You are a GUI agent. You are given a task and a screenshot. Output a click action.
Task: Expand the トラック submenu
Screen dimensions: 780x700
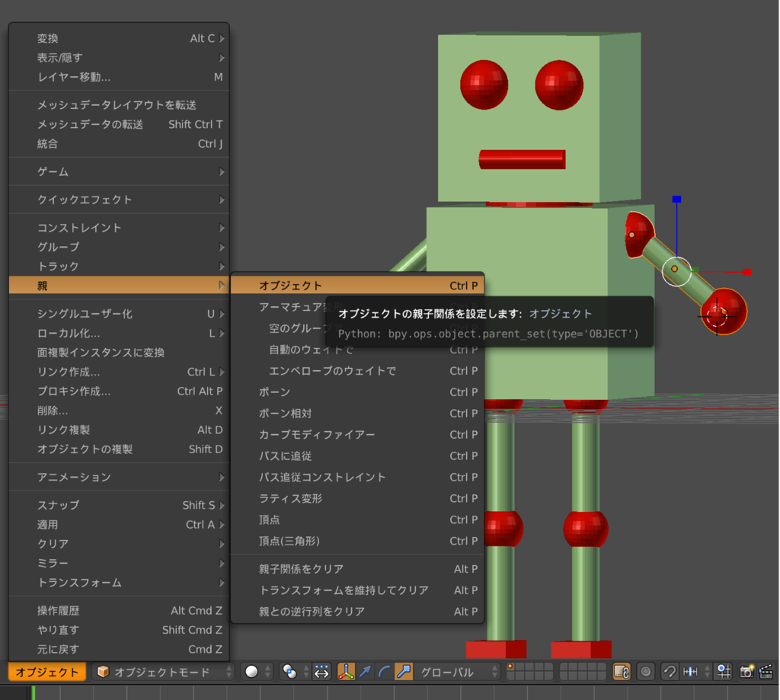(119, 266)
